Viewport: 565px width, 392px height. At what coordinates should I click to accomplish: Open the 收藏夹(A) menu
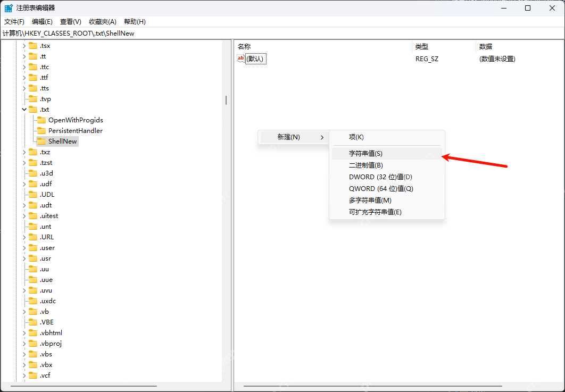coord(103,22)
